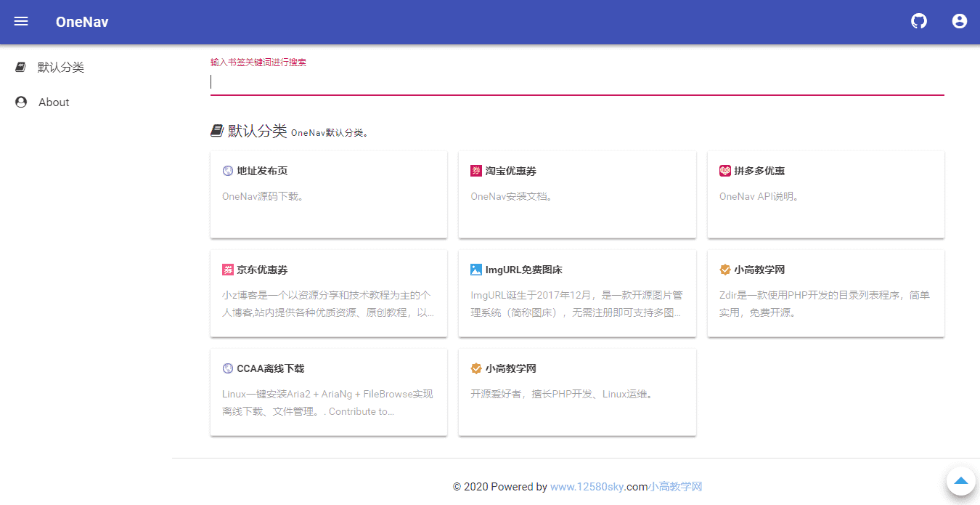Click the 京东优惠券 coupon icon
Screen dimensions: 980x505
[x=228, y=270]
